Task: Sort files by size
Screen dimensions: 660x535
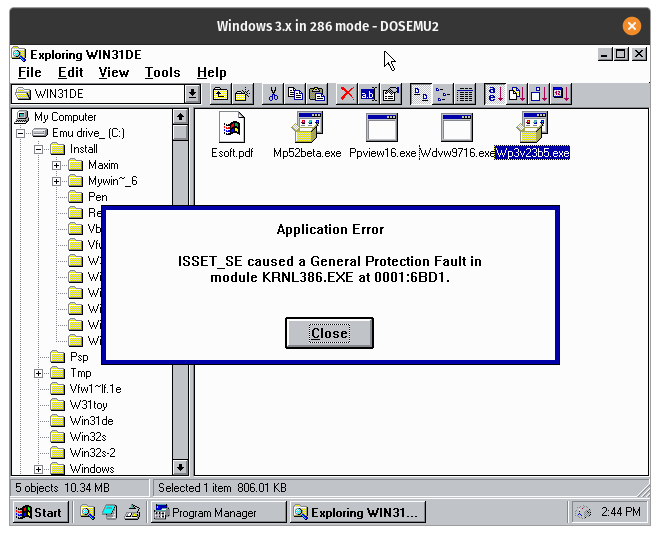Action: [x=539, y=94]
